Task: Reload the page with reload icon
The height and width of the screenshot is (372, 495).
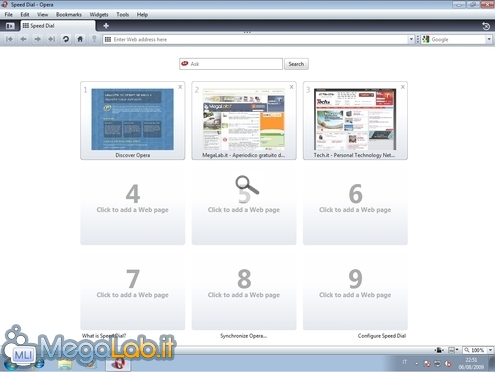Action: 66,39
